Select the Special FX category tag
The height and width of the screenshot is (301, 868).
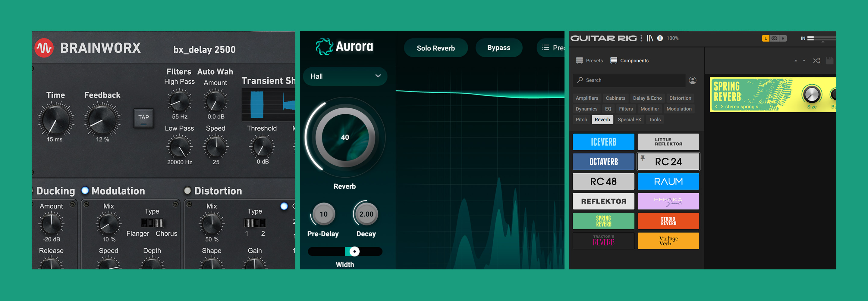(629, 119)
